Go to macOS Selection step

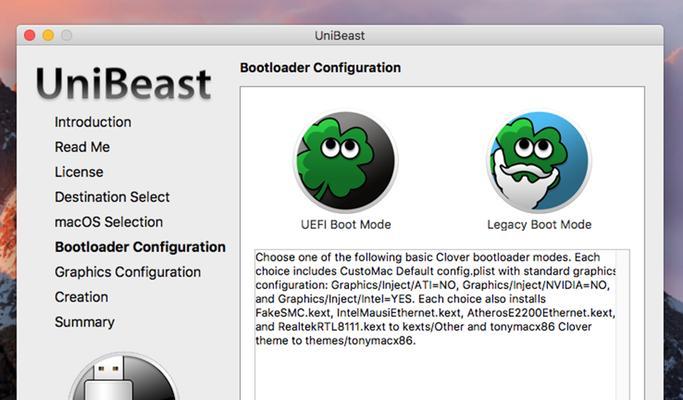109,222
